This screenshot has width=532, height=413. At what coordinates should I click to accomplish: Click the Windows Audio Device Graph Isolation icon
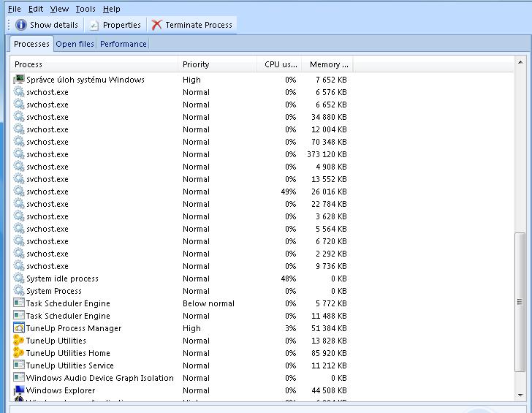coord(19,377)
